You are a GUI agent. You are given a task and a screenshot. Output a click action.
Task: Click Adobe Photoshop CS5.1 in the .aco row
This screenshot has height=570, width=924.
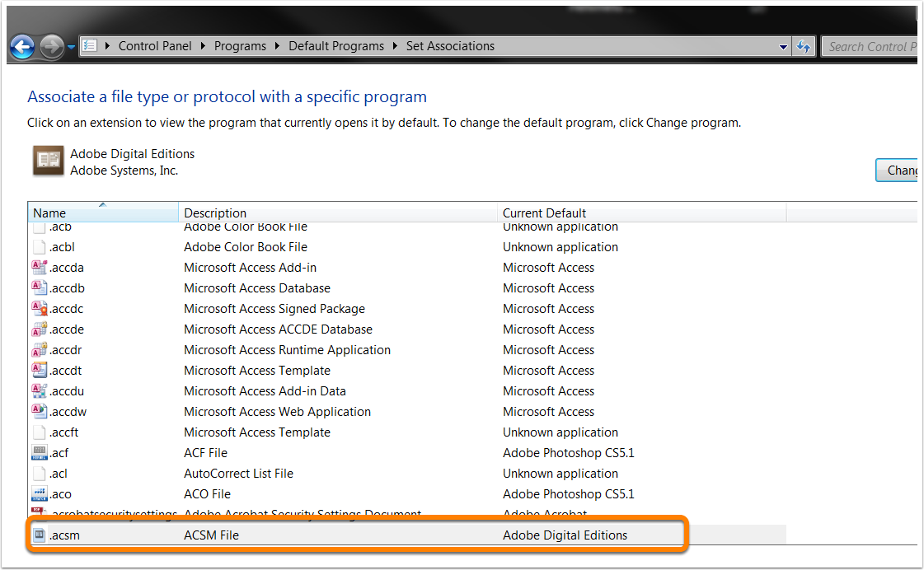569,494
